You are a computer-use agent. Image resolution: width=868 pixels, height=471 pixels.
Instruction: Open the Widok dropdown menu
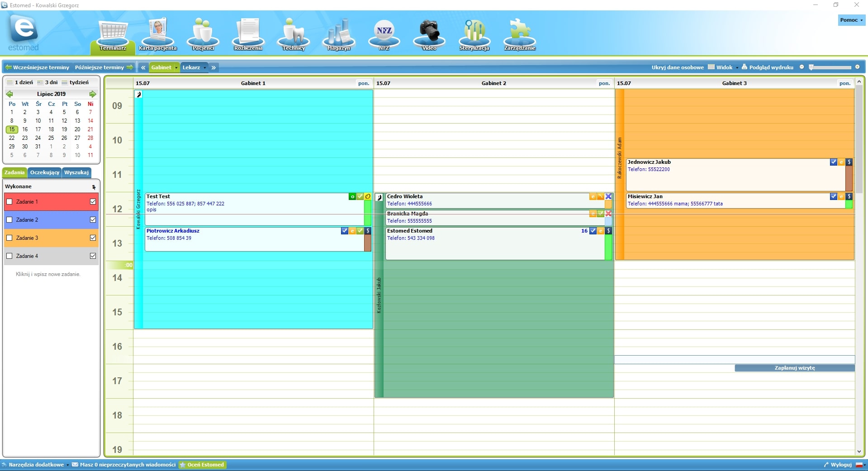pyautogui.click(x=723, y=67)
